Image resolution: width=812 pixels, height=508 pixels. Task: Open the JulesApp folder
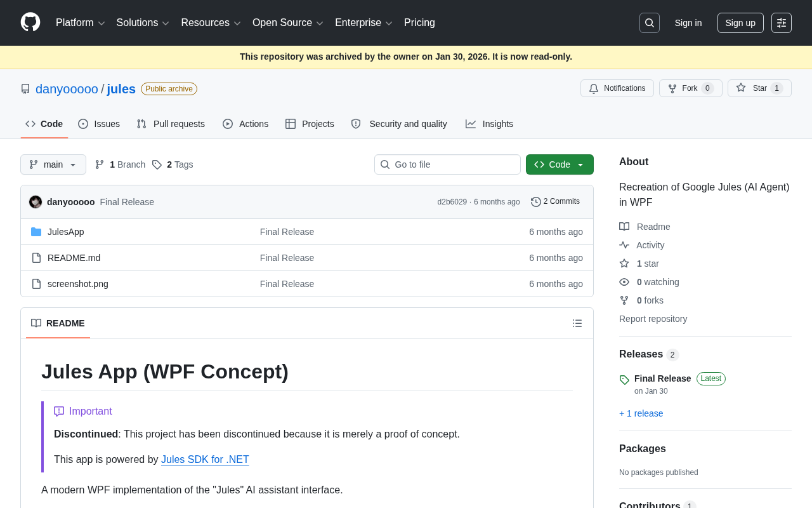click(x=66, y=232)
